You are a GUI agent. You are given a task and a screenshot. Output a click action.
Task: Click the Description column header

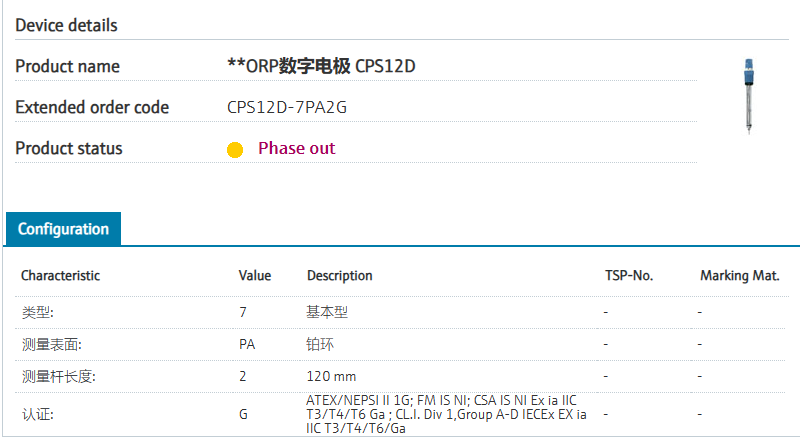point(339,276)
